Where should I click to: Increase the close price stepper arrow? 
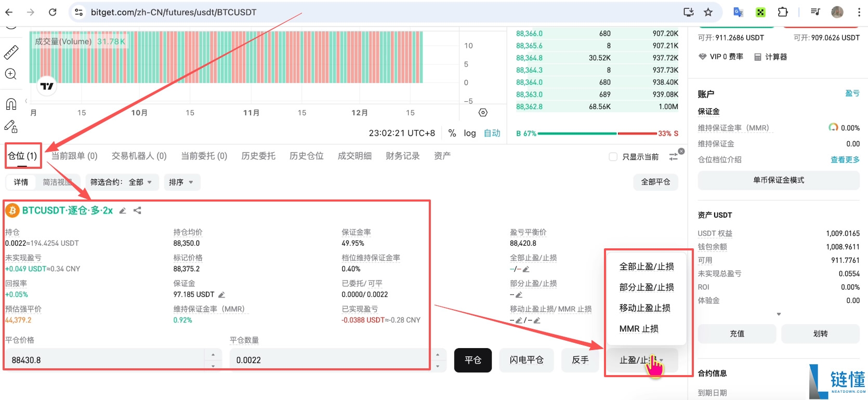coord(213,355)
